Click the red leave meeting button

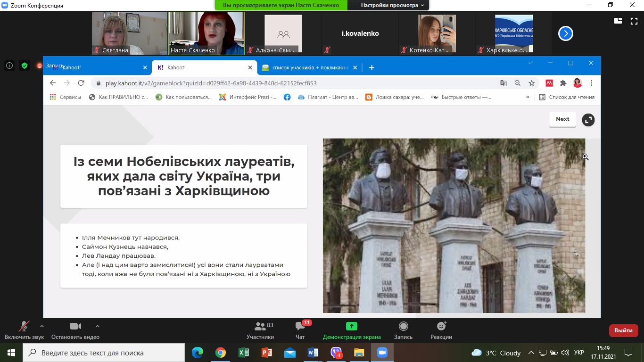tap(623, 330)
